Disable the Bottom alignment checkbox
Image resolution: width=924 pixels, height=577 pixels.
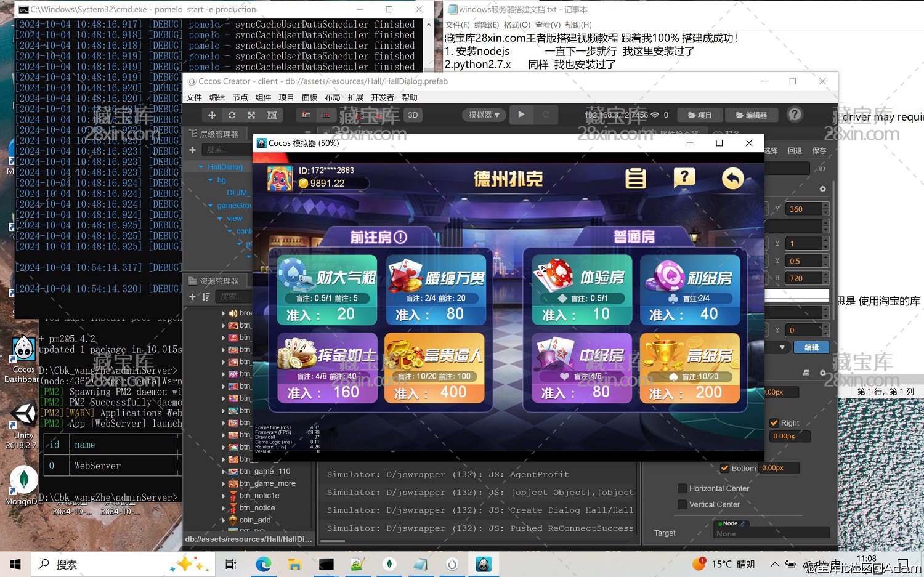[724, 468]
